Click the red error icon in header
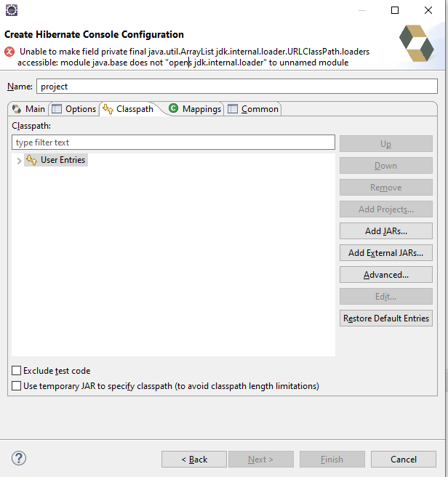The width and height of the screenshot is (448, 477). pyautogui.click(x=9, y=52)
